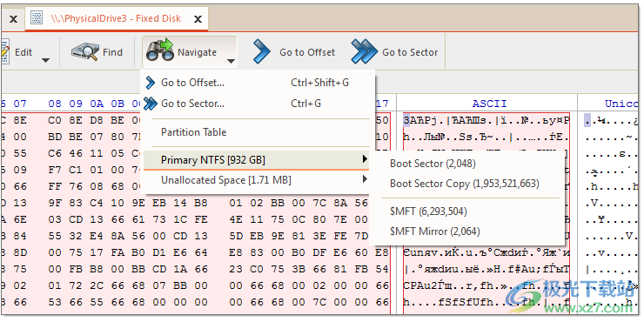Screen dimensions: 644x322
Task: Click the Go to Offset toolbar label
Action: [307, 52]
